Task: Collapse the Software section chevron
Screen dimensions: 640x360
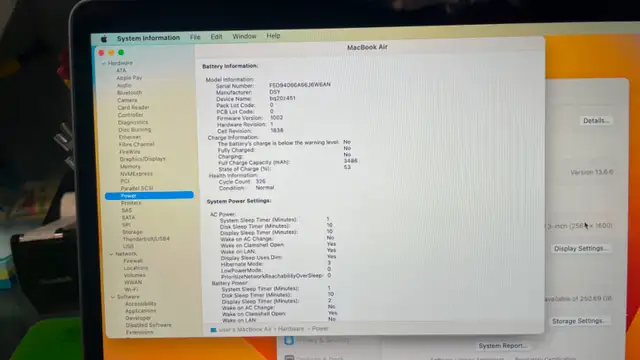Action: click(x=113, y=297)
